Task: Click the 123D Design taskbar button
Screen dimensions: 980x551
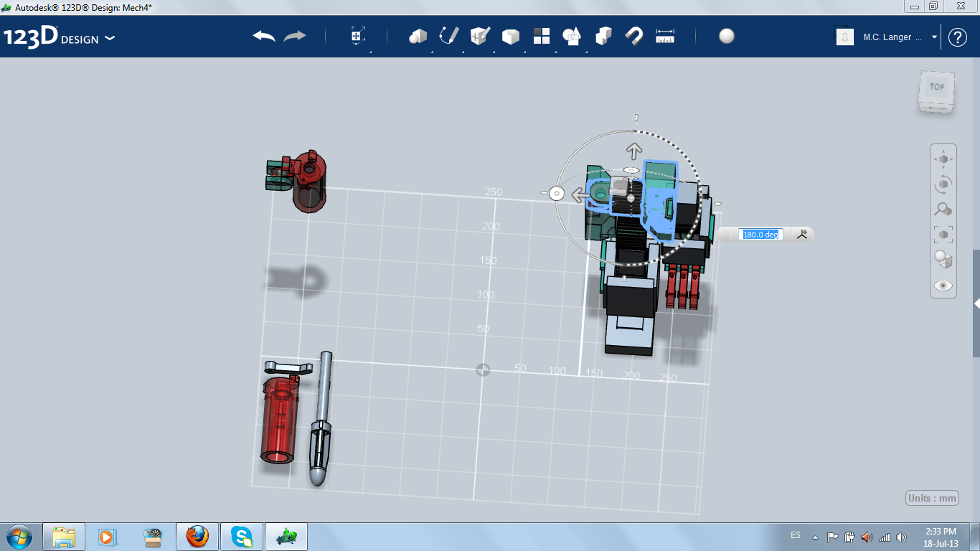Action: point(286,537)
